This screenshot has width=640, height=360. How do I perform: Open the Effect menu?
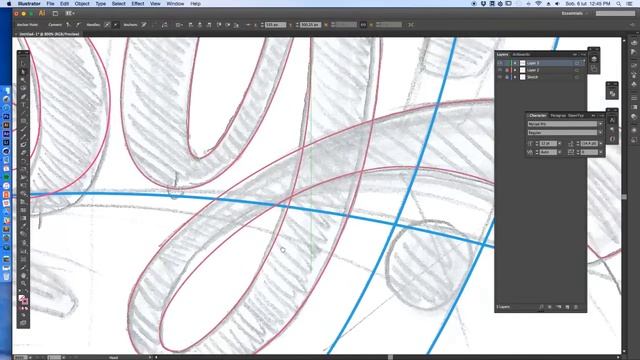(x=138, y=3)
